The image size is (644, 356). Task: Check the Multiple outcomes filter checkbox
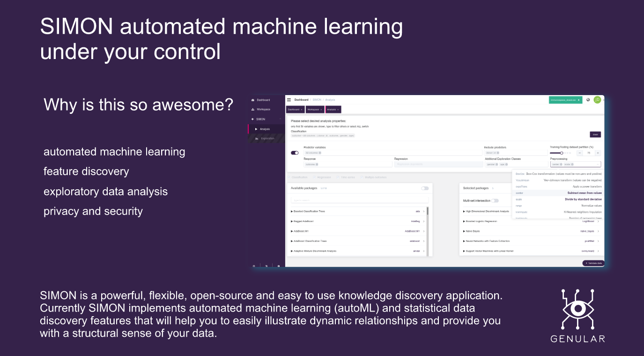click(362, 178)
